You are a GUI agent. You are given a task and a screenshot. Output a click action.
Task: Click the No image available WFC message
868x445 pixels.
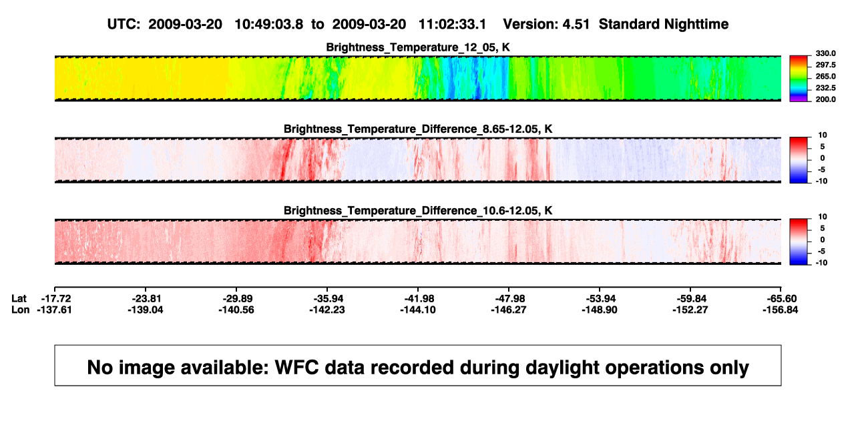click(x=418, y=367)
